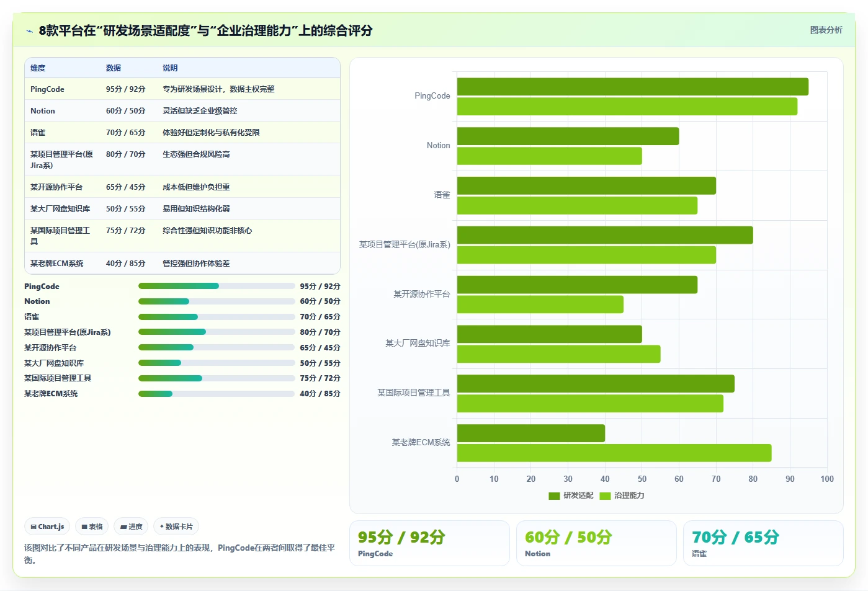Click the cell 成本低但维护负担重
This screenshot has width=868, height=591.
pyautogui.click(x=196, y=187)
